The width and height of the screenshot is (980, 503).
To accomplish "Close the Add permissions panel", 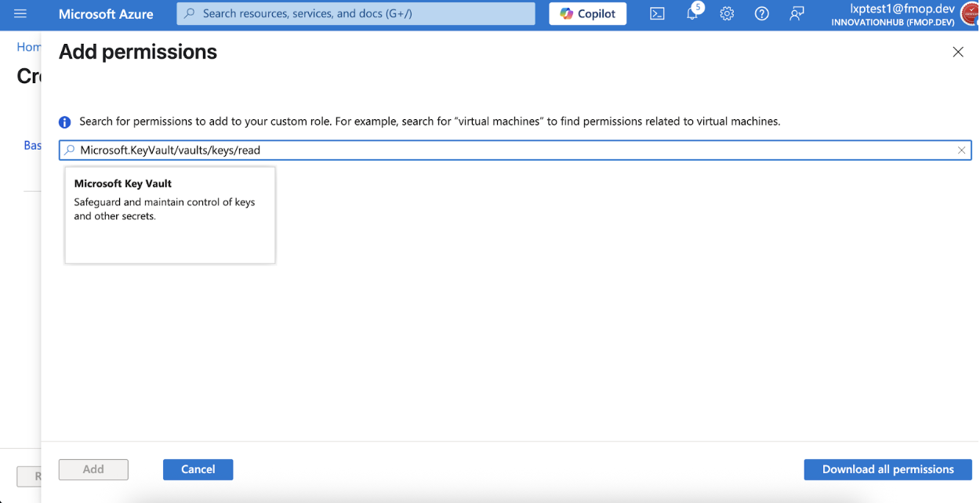I will coord(957,52).
